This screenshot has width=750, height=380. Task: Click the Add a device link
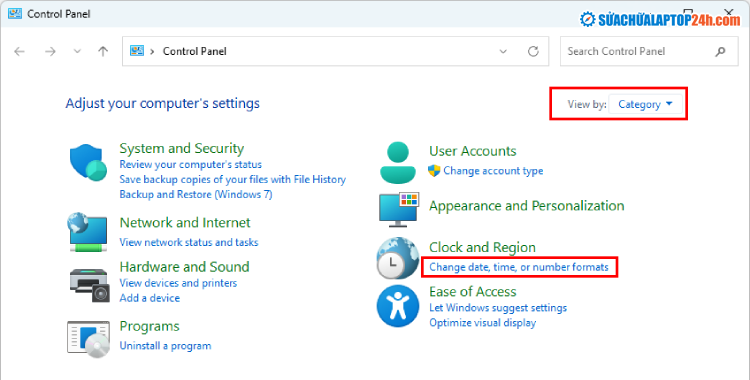click(150, 298)
